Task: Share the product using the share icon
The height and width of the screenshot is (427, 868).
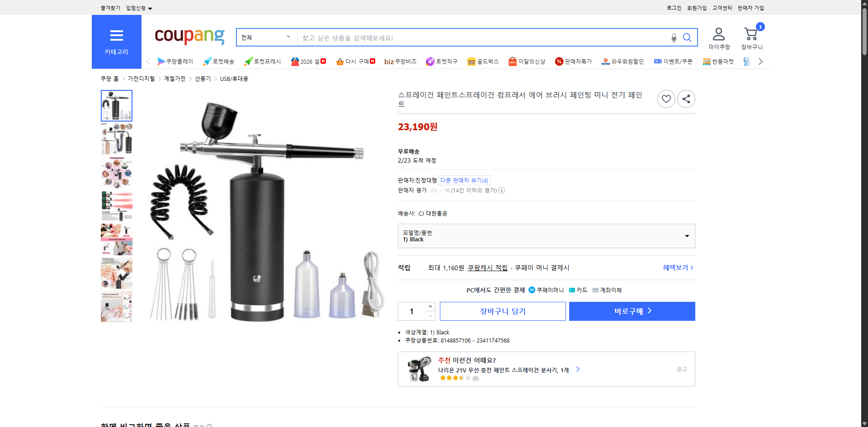Action: [x=686, y=99]
